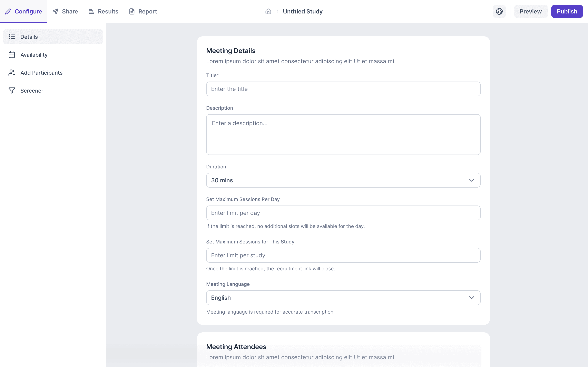Click the home icon in breadcrumb

(268, 11)
